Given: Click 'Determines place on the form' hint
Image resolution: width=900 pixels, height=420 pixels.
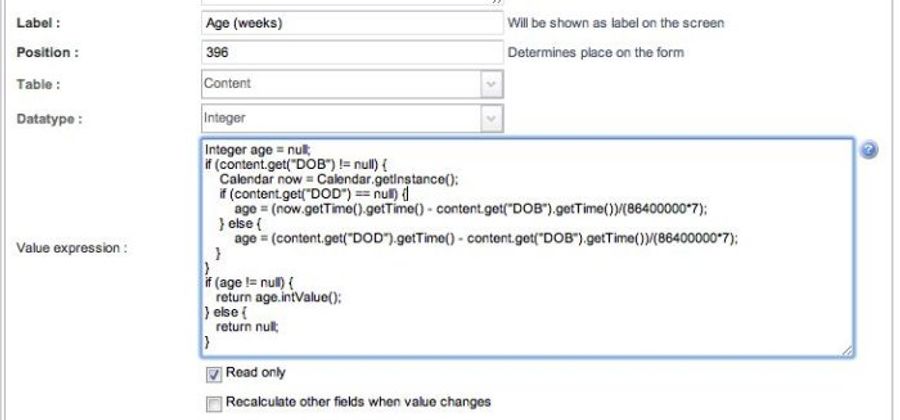Looking at the screenshot, I should tap(597, 53).
